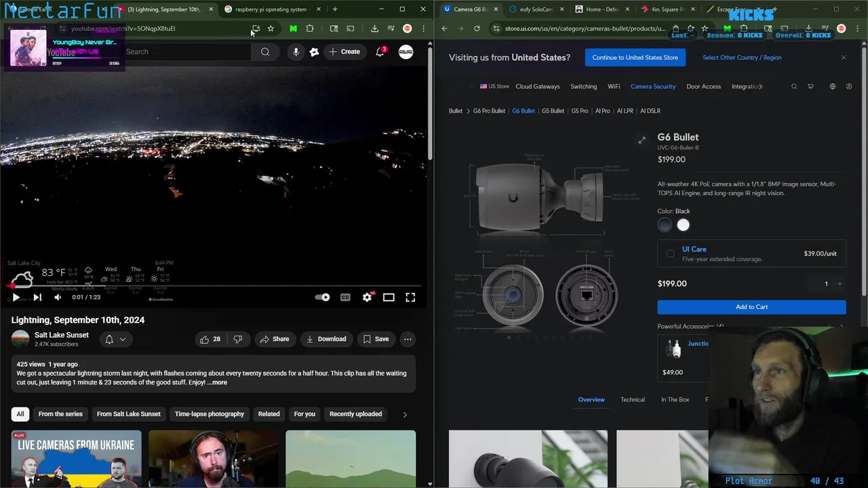The width and height of the screenshot is (868, 488).
Task: Show more filter chips with right arrow
Action: (x=405, y=414)
